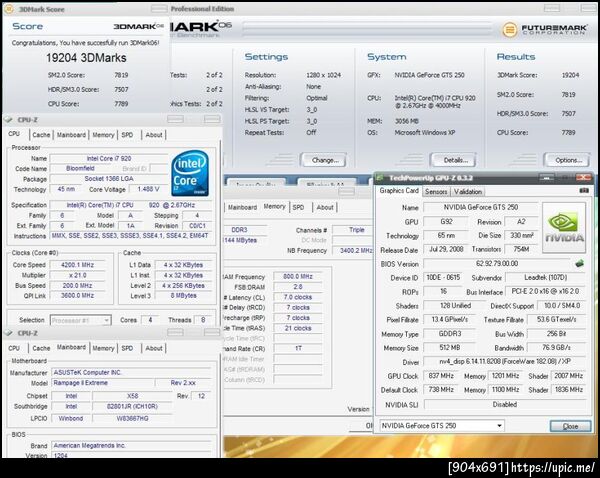600x478 pixels.
Task: Select CPU tab in lower CPU-Z window
Action: [14, 348]
